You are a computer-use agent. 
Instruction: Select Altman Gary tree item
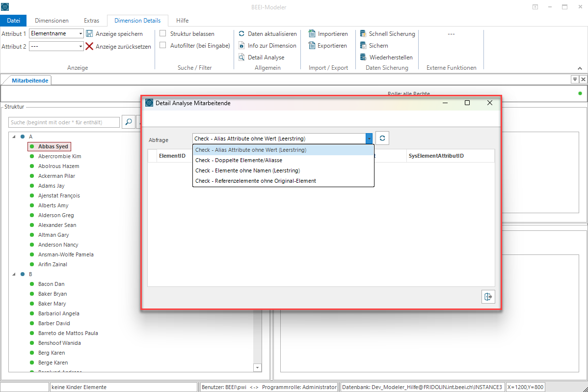pos(53,235)
